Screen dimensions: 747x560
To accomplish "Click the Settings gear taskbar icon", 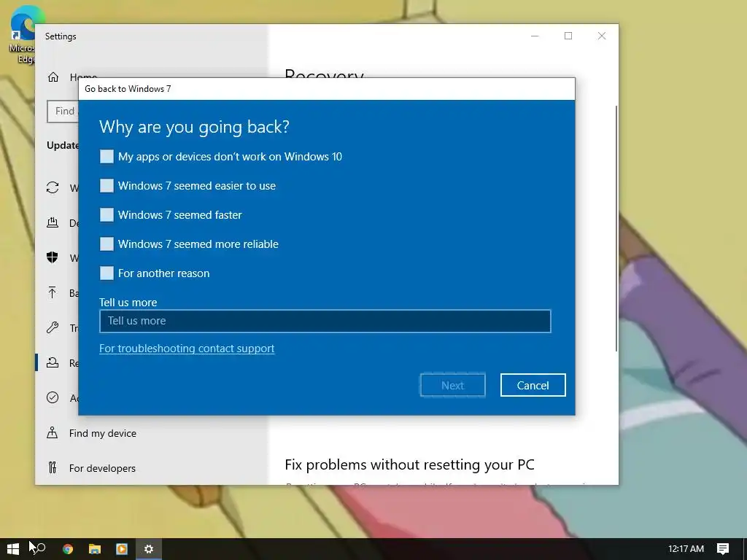I will 149,549.
